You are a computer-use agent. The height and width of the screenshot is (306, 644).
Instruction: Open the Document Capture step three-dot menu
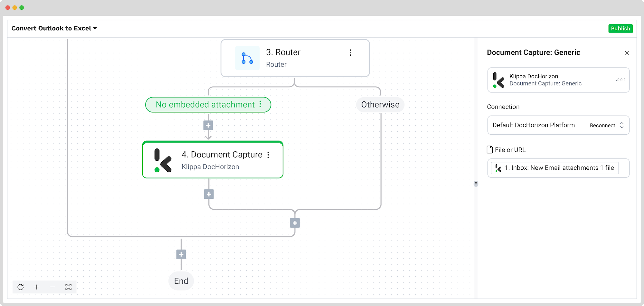click(x=268, y=155)
